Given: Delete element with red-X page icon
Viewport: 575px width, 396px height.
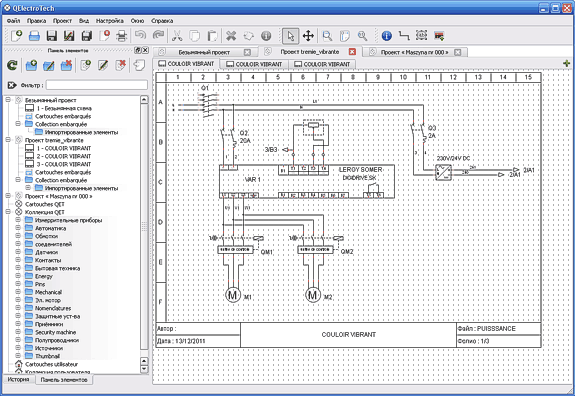Looking at the screenshot, I should tap(121, 66).
